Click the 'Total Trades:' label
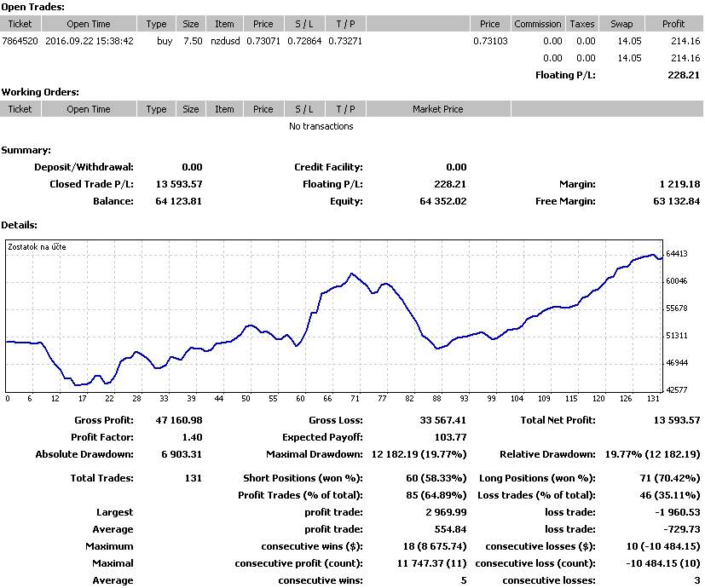The width and height of the screenshot is (705, 588). coord(101,478)
